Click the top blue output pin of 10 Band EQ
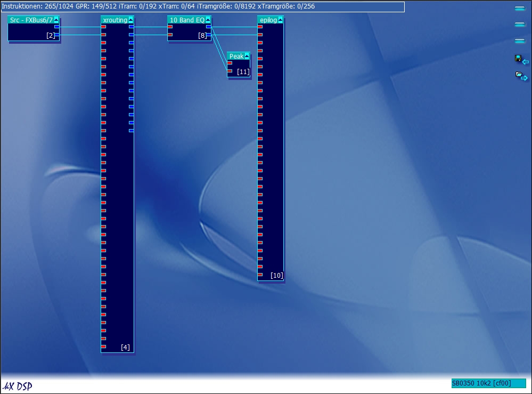The image size is (532, 394). coord(209,27)
